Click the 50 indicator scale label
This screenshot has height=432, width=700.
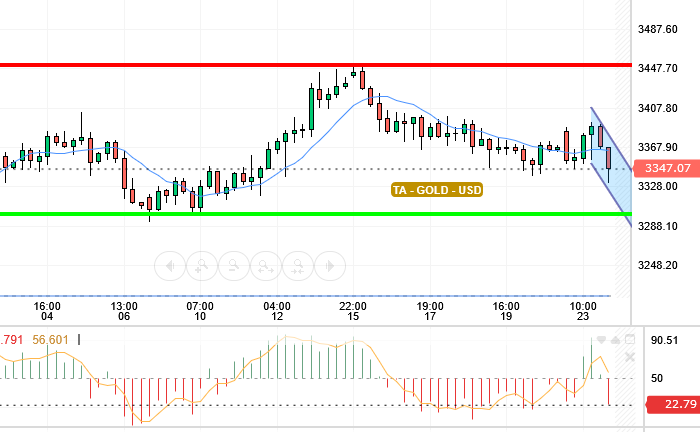(x=657, y=378)
